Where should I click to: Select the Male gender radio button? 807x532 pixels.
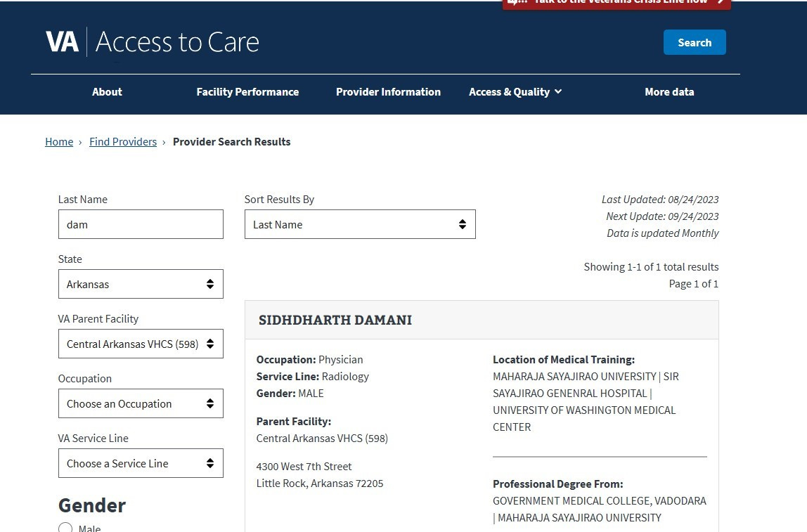point(65,528)
